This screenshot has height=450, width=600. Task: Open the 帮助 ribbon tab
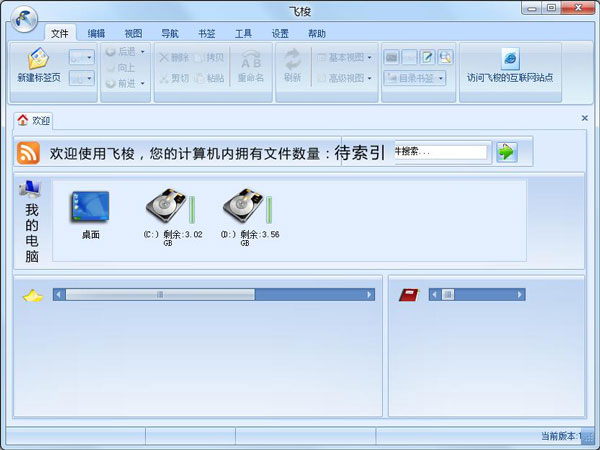coord(317,34)
